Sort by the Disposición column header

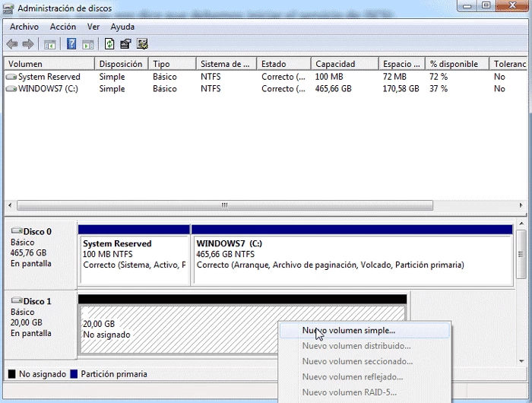pos(122,64)
